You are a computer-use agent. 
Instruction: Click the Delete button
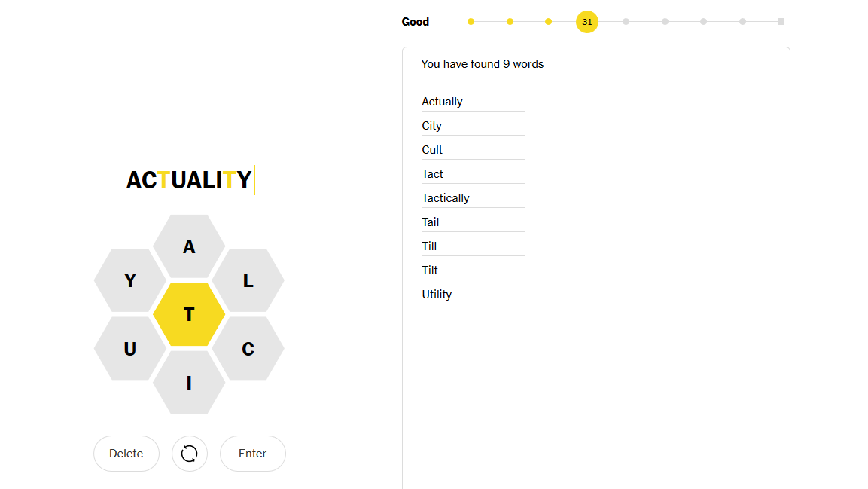126,454
